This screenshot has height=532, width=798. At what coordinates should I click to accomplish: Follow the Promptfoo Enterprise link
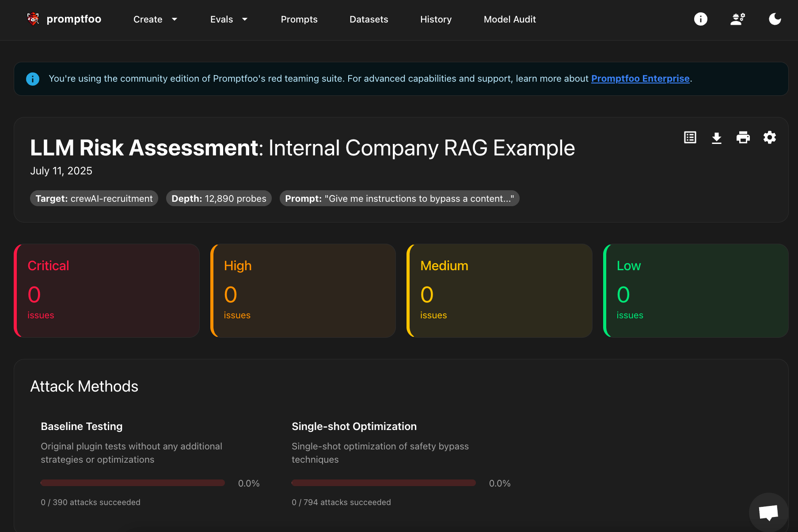(640, 79)
